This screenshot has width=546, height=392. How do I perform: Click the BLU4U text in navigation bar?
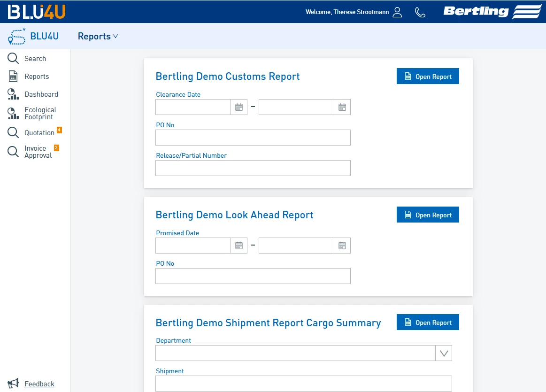coord(44,36)
